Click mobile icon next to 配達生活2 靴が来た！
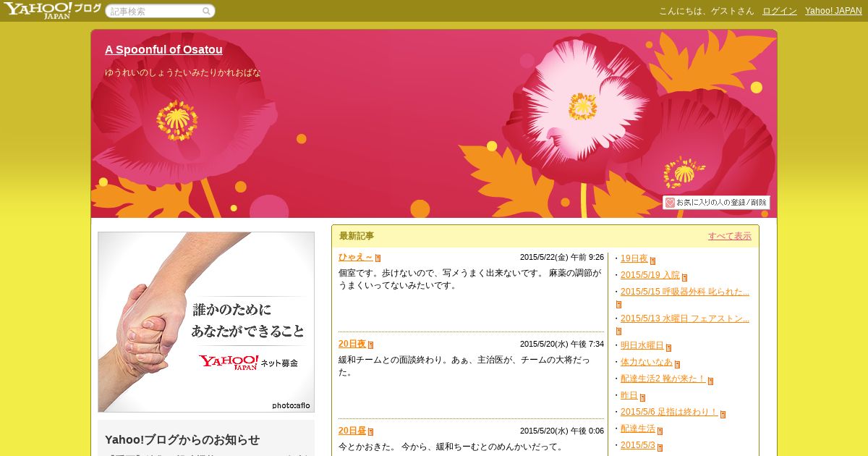This screenshot has height=456, width=868. pyautogui.click(x=711, y=381)
